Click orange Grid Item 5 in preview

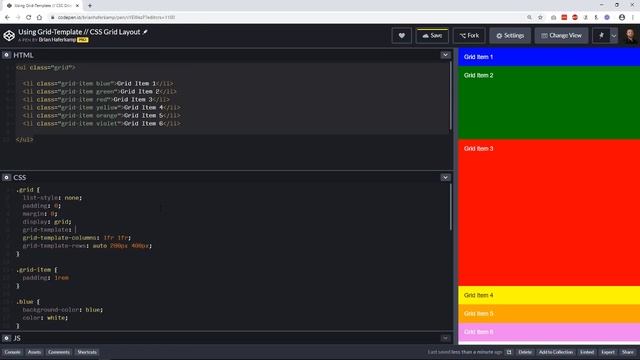point(549,313)
